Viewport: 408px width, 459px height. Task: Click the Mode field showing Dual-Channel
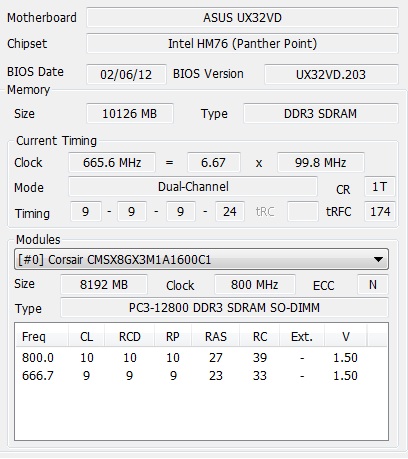point(193,187)
